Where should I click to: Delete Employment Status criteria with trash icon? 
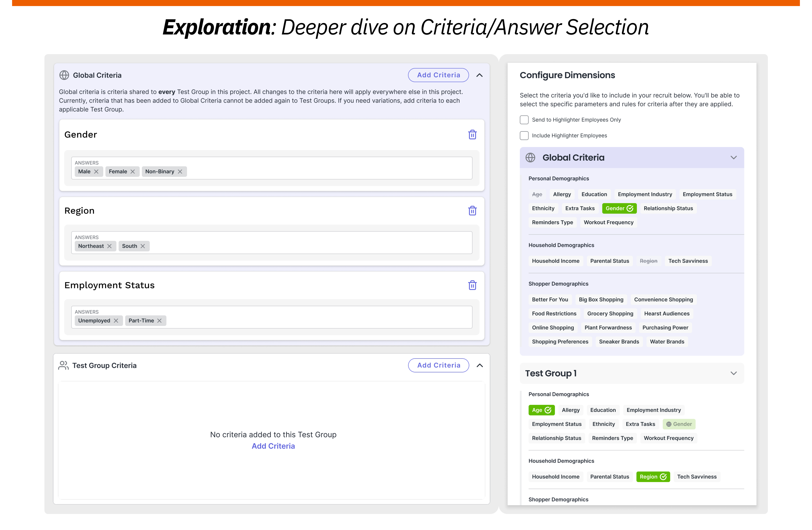[472, 285]
